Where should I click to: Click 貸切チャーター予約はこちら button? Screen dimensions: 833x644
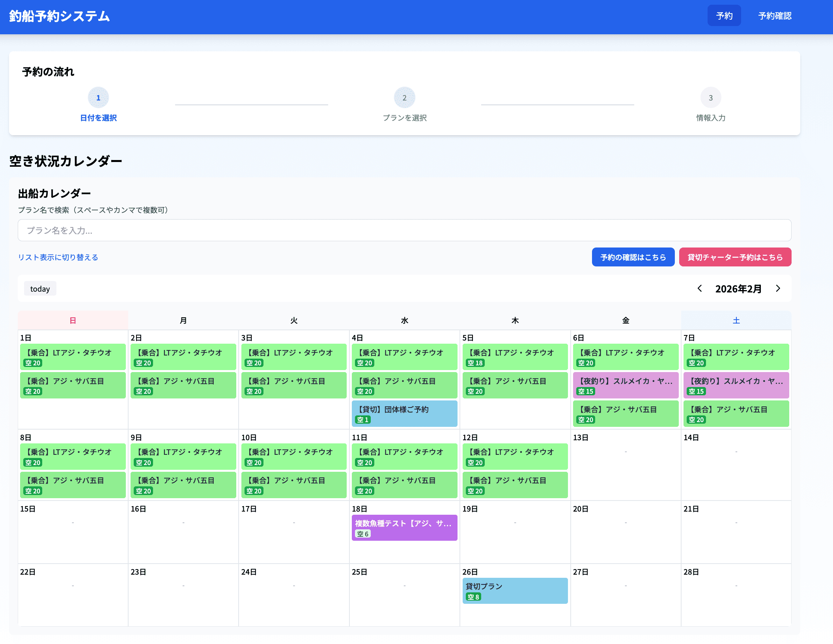(735, 257)
